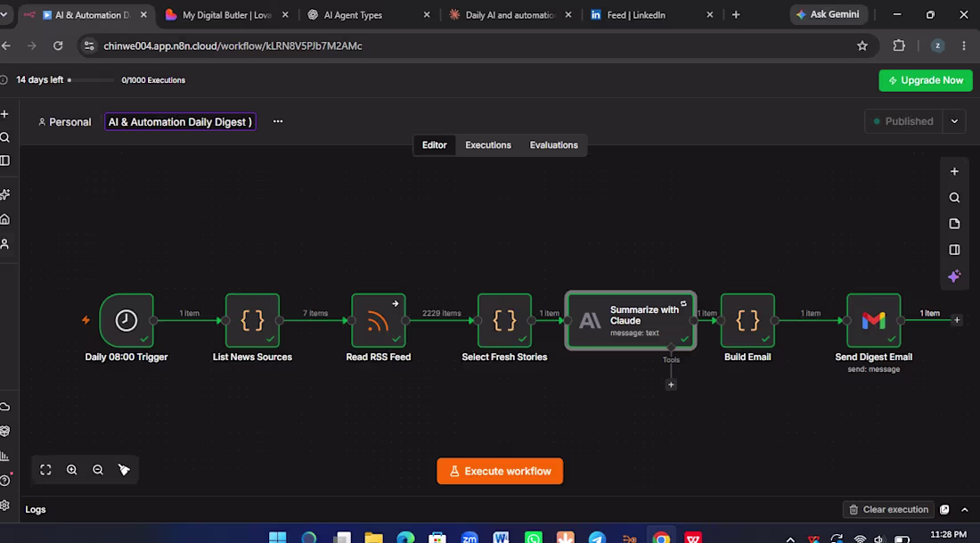Click the add node plus in right panel
This screenshot has height=543, width=980.
point(954,171)
